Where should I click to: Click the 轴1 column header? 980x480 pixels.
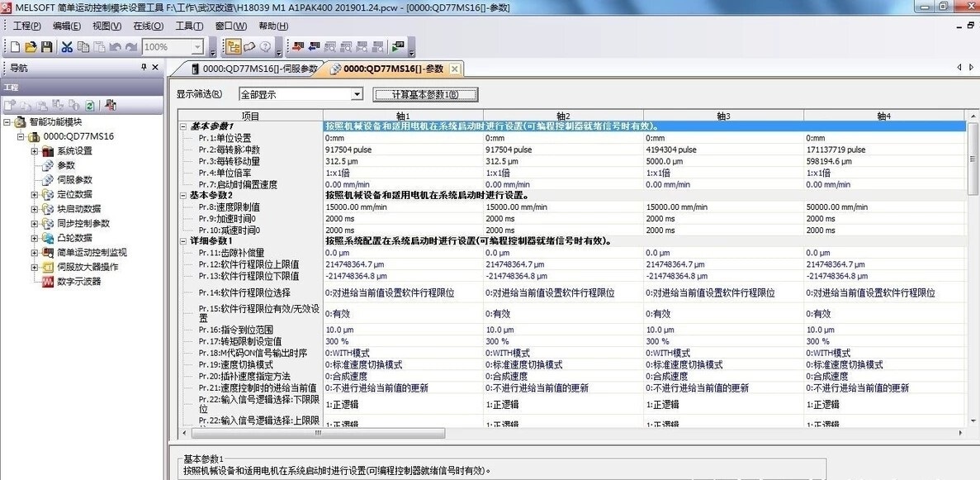[403, 116]
